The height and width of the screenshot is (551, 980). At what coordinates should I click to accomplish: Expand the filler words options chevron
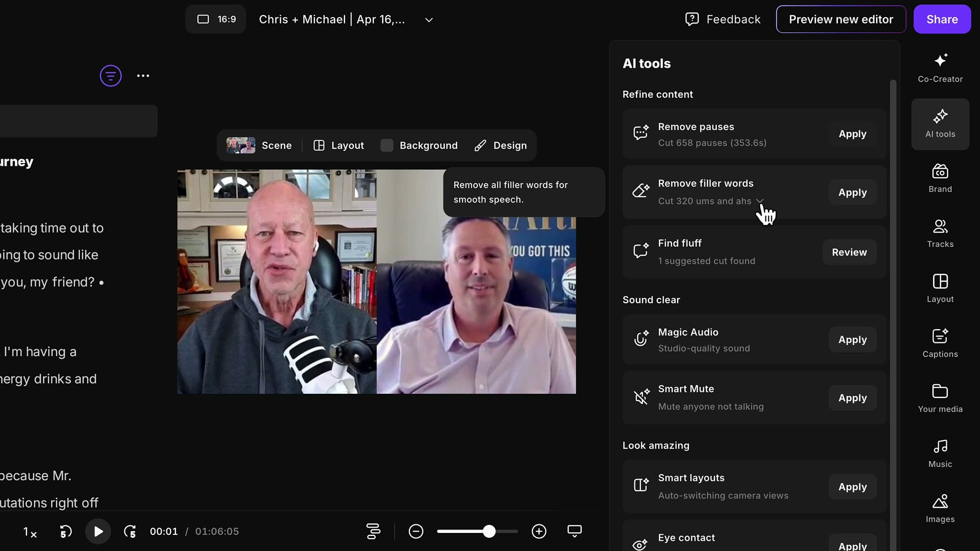[759, 201]
